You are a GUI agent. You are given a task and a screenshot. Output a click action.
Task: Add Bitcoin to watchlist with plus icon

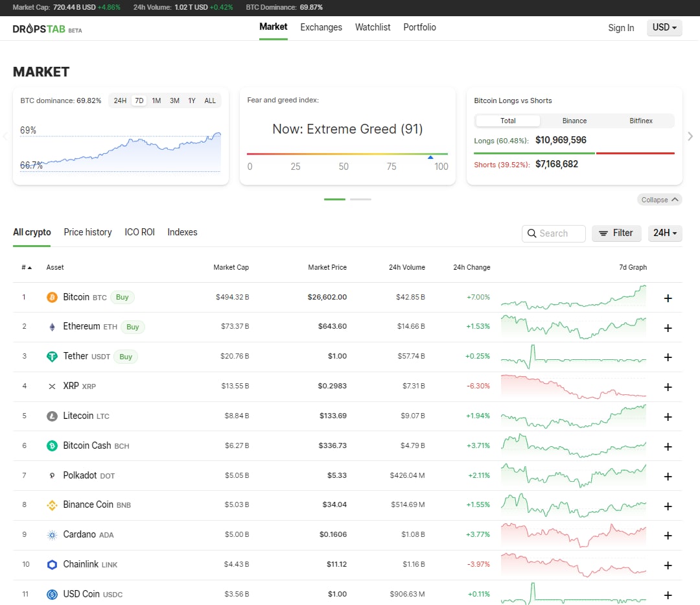point(668,298)
